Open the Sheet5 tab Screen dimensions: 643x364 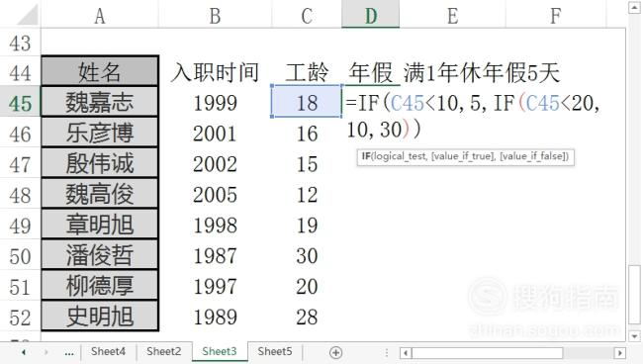tap(275, 352)
